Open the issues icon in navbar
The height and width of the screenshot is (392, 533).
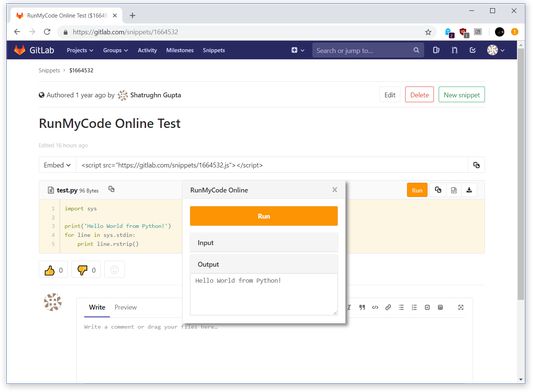436,50
